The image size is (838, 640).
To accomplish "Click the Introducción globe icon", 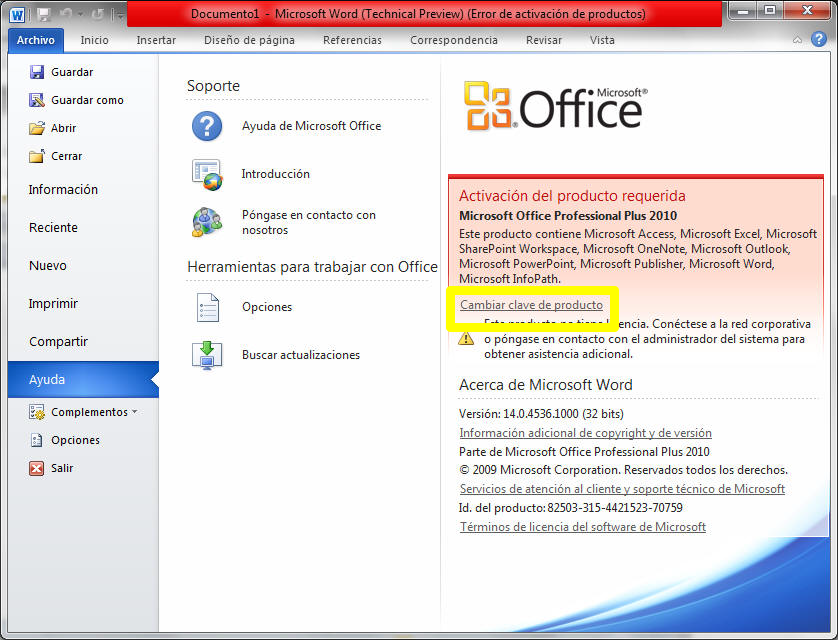I will click(x=207, y=174).
